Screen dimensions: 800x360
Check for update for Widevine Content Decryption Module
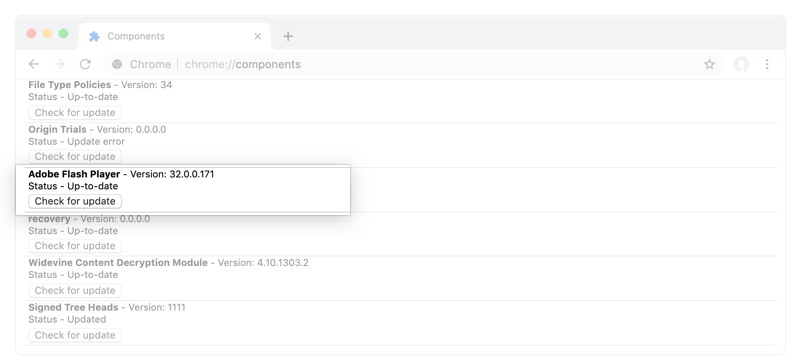[x=75, y=290]
